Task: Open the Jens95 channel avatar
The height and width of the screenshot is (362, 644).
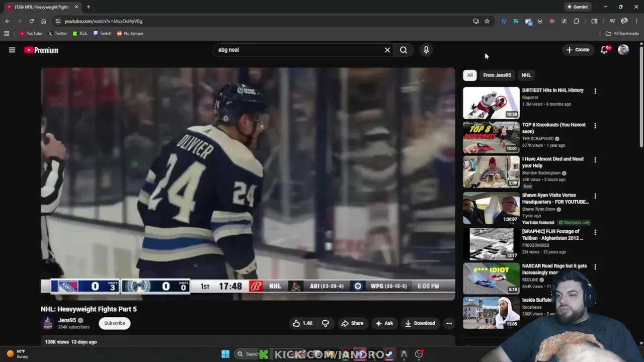Action: (x=48, y=323)
